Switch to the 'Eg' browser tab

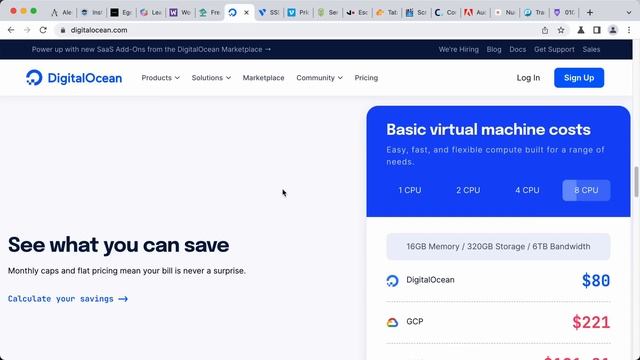point(122,13)
